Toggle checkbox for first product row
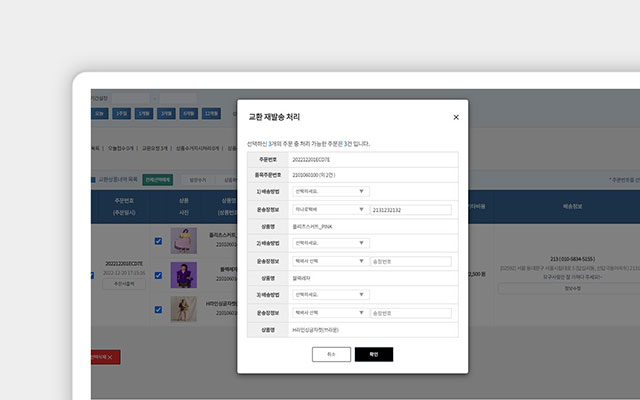Viewport: 640px width, 400px height. (158, 241)
